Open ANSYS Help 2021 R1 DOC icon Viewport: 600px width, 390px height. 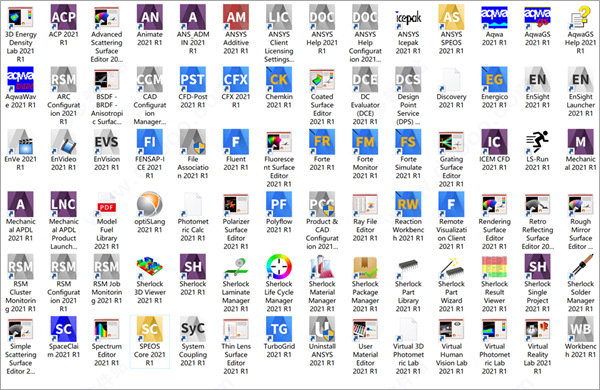322,17
